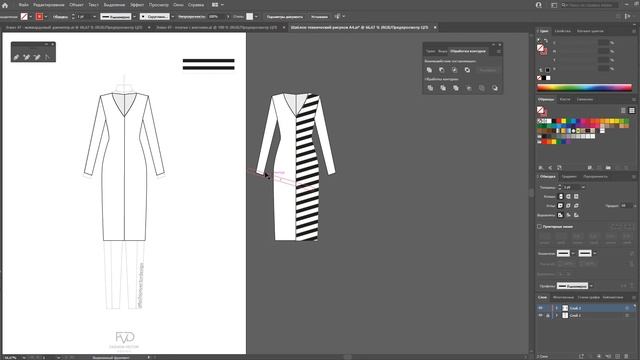The height and width of the screenshot is (360, 640).
Task: Select the projecting cap option
Action: click(576, 197)
